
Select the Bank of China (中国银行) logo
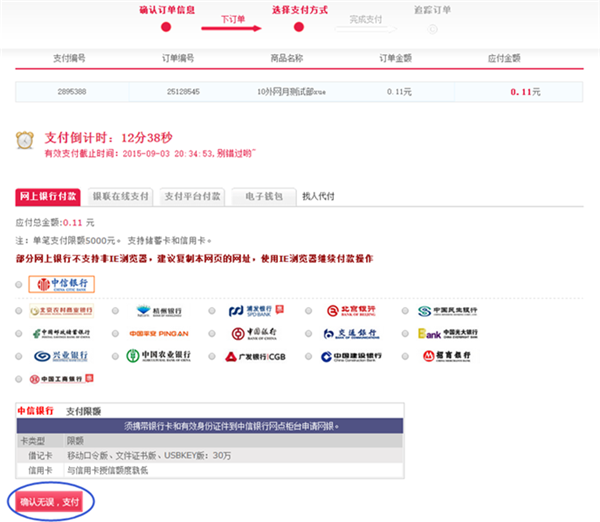pos(255,333)
